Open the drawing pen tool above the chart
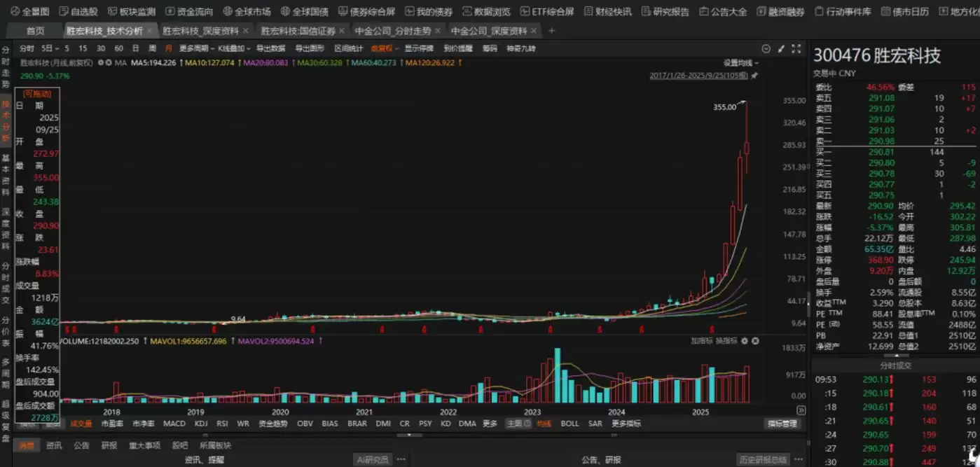 point(780,48)
